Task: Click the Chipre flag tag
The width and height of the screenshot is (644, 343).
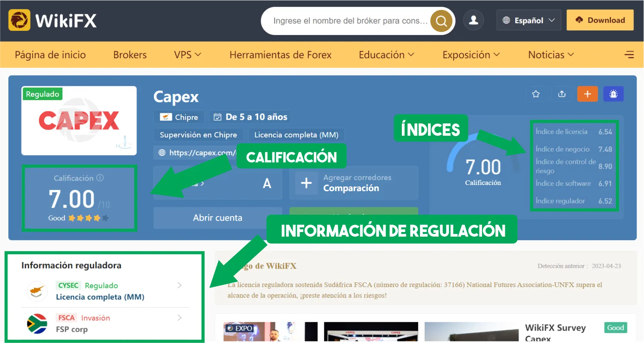Action: point(179,117)
